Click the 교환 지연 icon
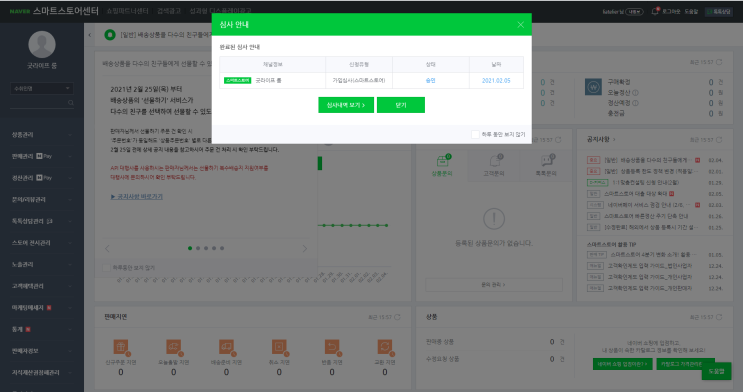The height and width of the screenshot is (392, 743). [385, 347]
